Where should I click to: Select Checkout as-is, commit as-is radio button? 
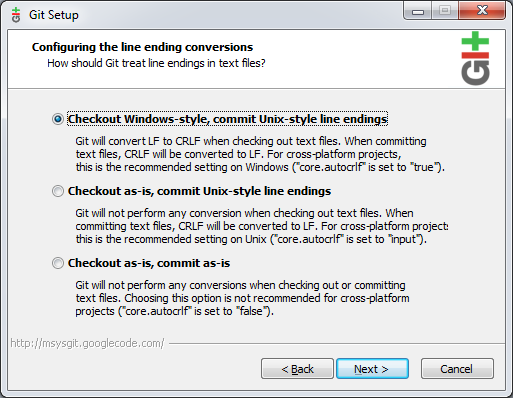click(x=58, y=263)
